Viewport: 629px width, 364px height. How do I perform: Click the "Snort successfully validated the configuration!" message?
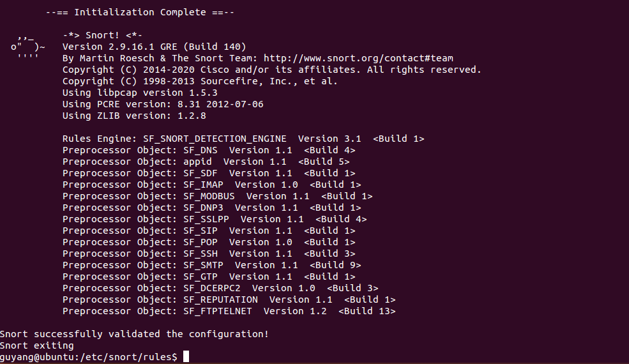coord(134,334)
